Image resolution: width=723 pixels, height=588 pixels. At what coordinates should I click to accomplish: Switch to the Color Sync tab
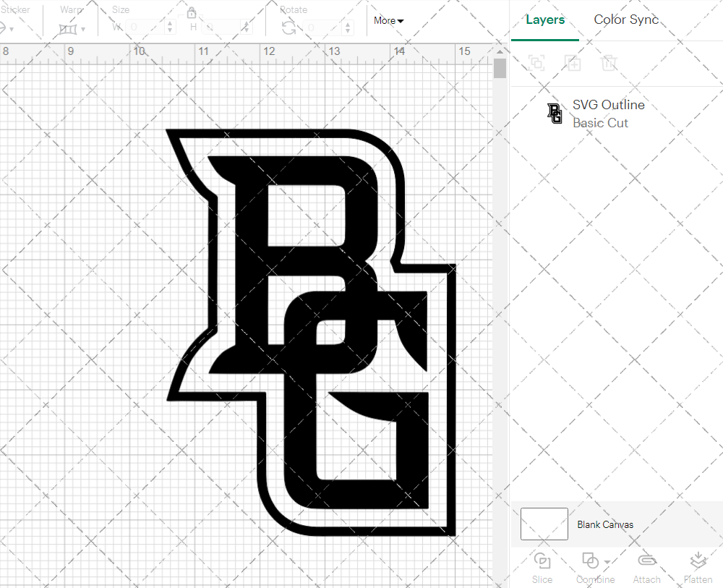tap(626, 20)
